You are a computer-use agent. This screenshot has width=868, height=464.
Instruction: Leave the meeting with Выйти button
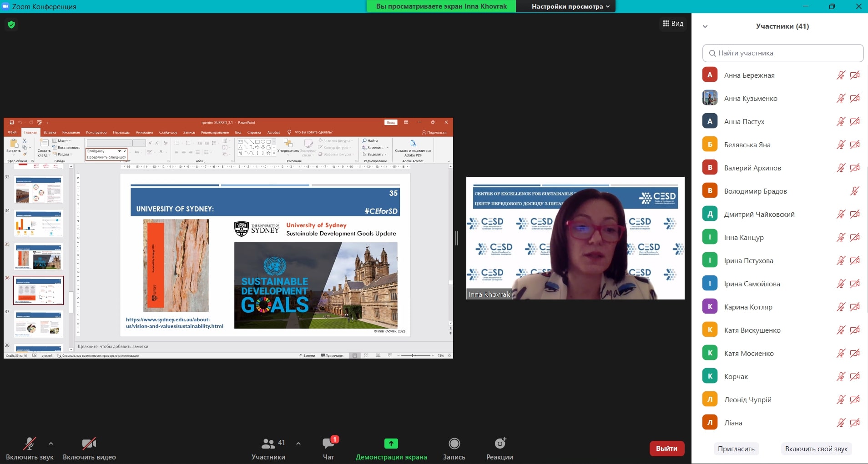pos(666,448)
